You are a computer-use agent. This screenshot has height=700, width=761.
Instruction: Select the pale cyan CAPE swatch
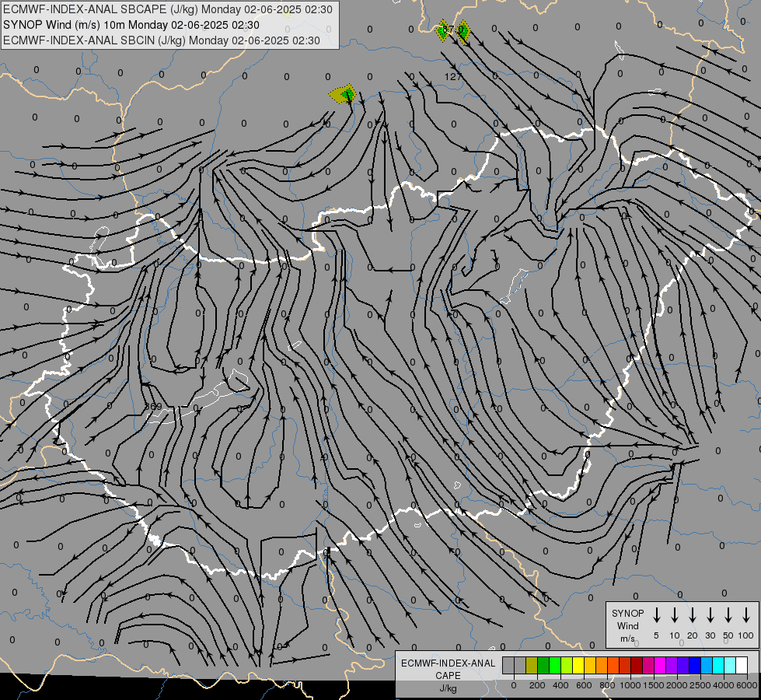[730, 665]
